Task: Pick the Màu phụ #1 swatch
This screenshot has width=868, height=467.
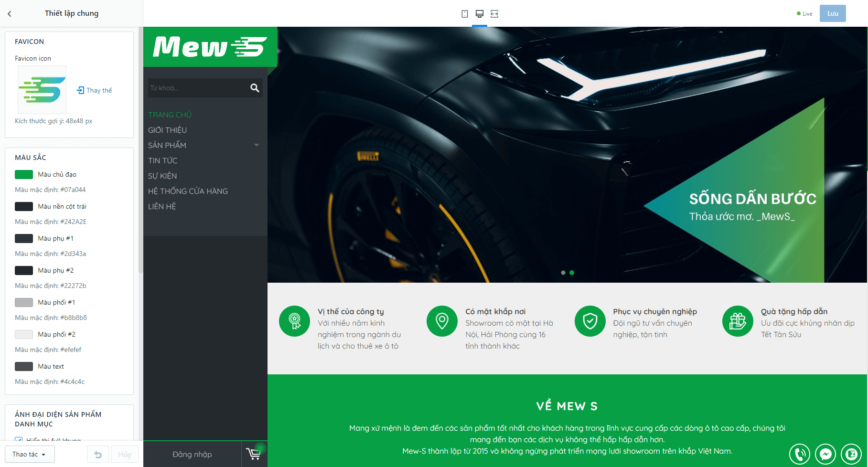Action: point(24,238)
